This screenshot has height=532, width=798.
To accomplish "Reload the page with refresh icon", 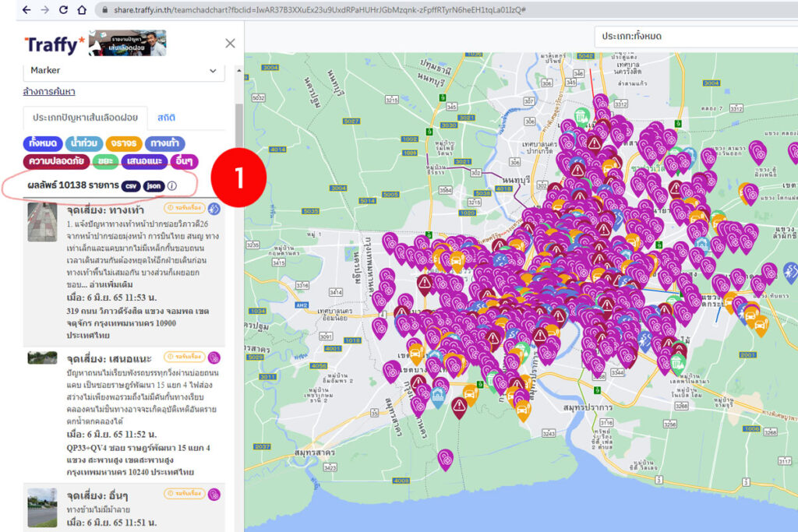I will tap(64, 9).
